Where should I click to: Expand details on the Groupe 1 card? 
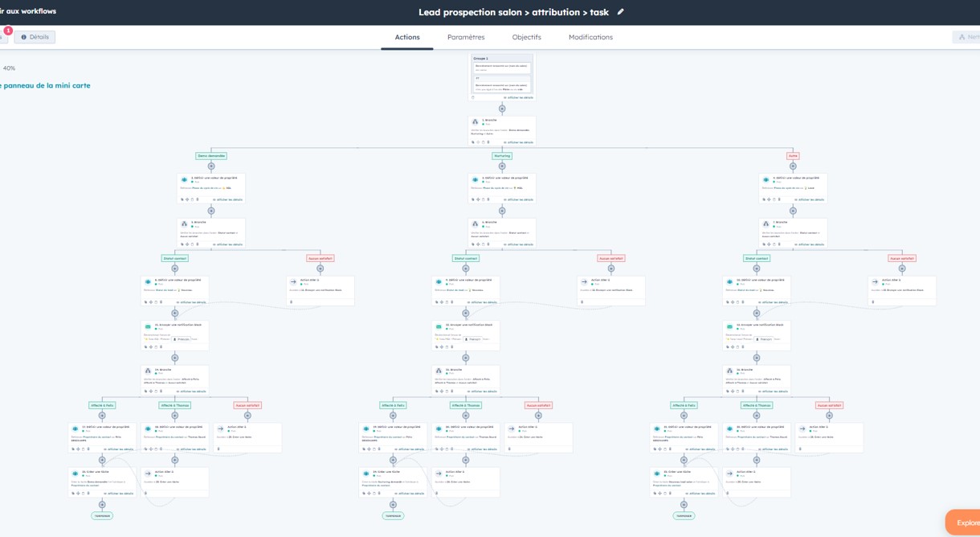point(518,97)
